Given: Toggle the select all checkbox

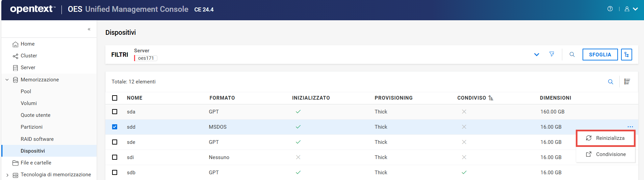Looking at the screenshot, I should point(115,98).
